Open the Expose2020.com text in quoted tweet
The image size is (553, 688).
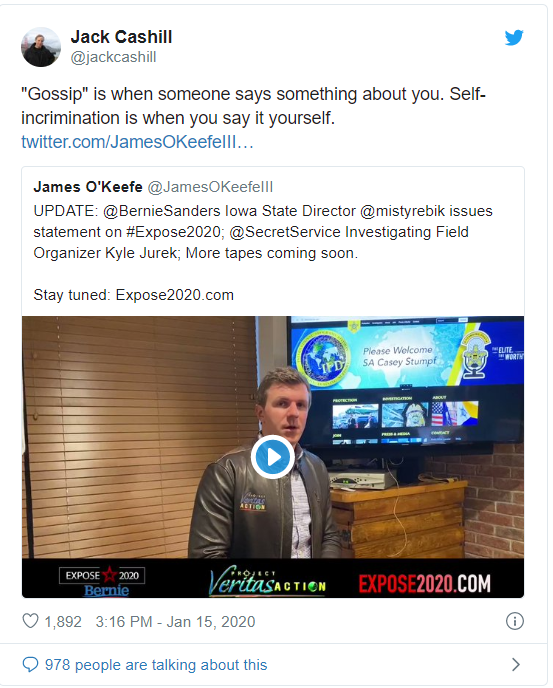[175, 295]
